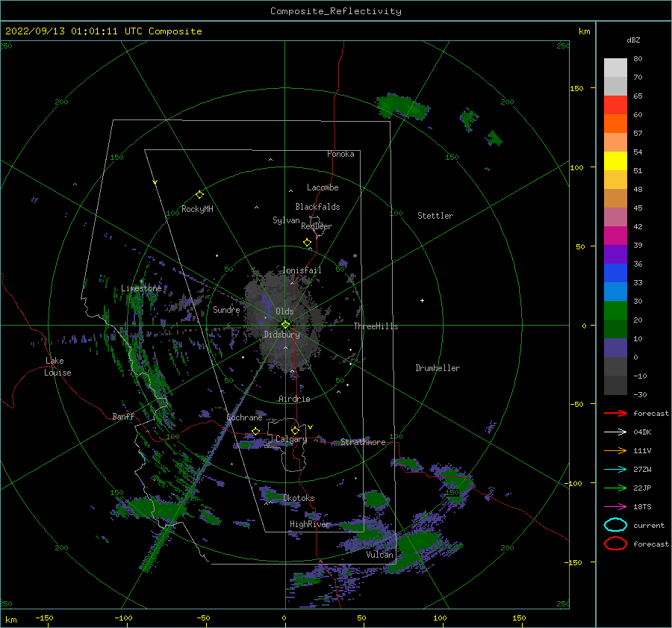Click the Lake Louise label

click(57, 367)
